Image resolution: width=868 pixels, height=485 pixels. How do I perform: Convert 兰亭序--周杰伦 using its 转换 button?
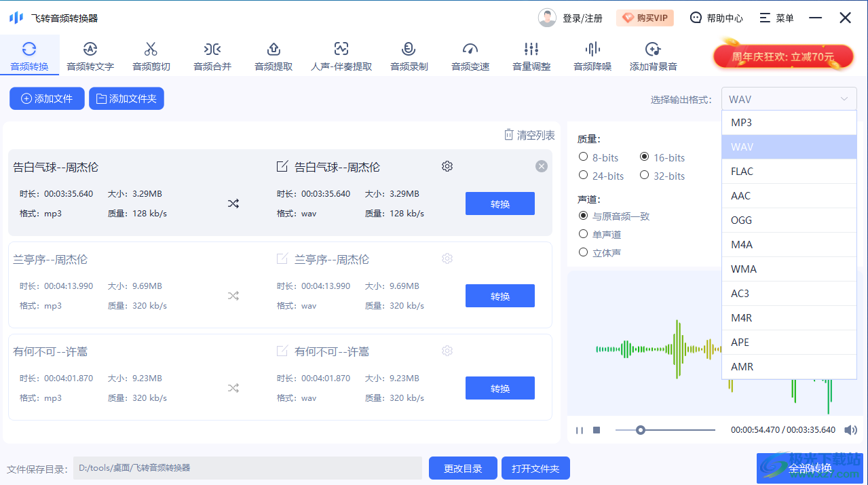[499, 295]
